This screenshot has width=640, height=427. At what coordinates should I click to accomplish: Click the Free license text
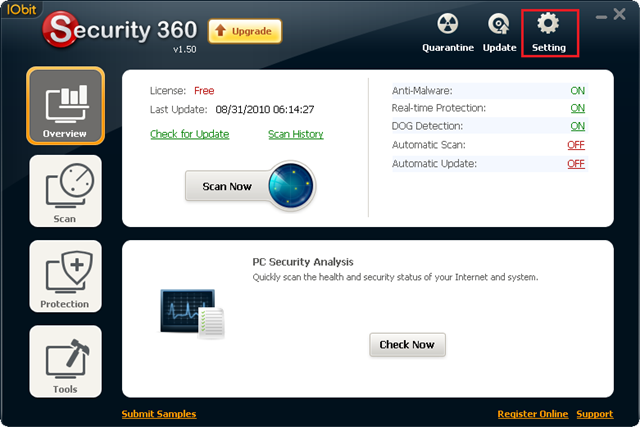tap(204, 91)
